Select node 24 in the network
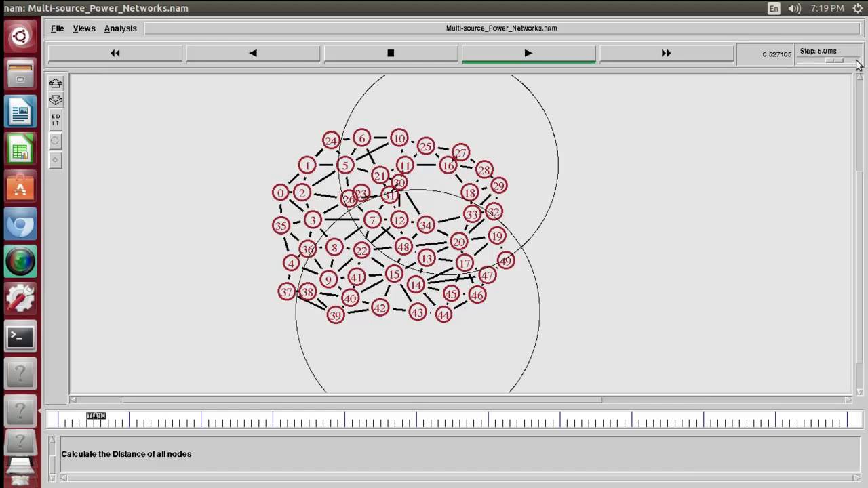The height and width of the screenshot is (488, 868). [x=330, y=140]
